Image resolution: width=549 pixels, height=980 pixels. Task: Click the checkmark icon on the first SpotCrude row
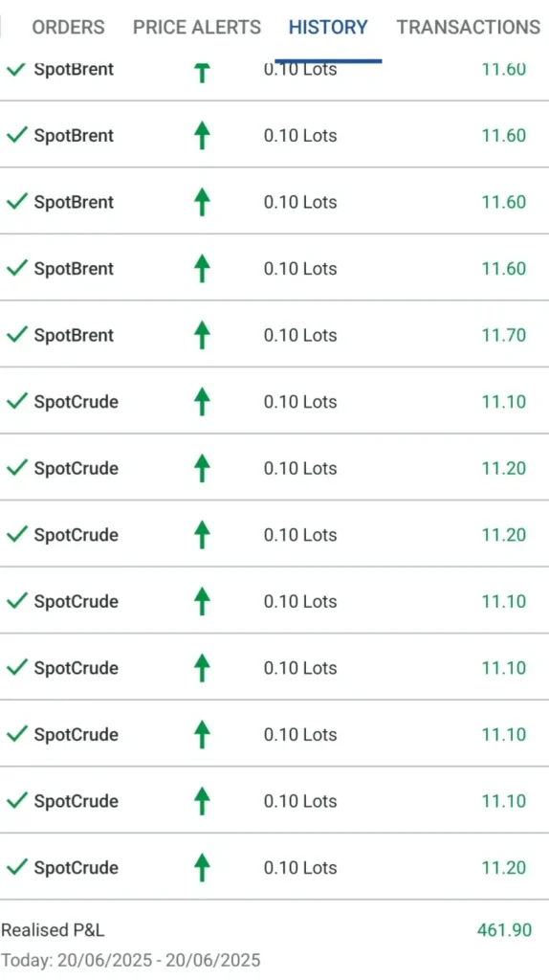pyautogui.click(x=17, y=401)
